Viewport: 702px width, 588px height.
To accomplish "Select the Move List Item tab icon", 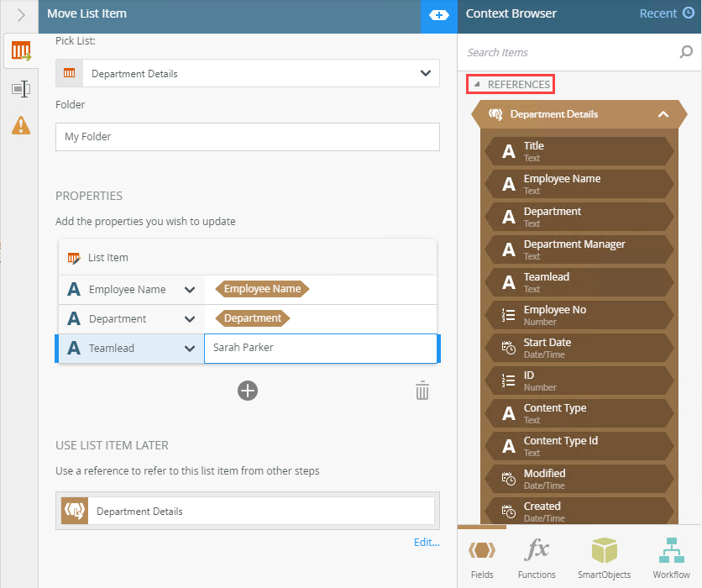I will pyautogui.click(x=21, y=52).
